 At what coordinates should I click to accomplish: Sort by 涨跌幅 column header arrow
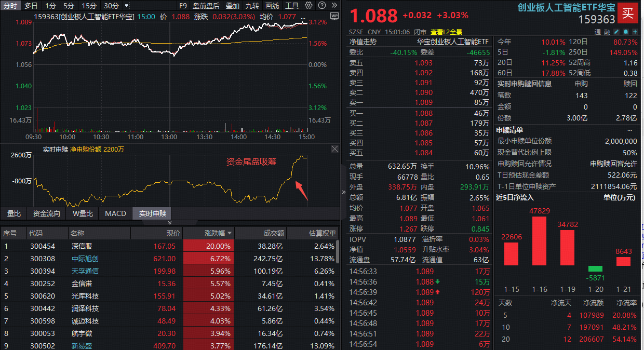pyautogui.click(x=230, y=233)
